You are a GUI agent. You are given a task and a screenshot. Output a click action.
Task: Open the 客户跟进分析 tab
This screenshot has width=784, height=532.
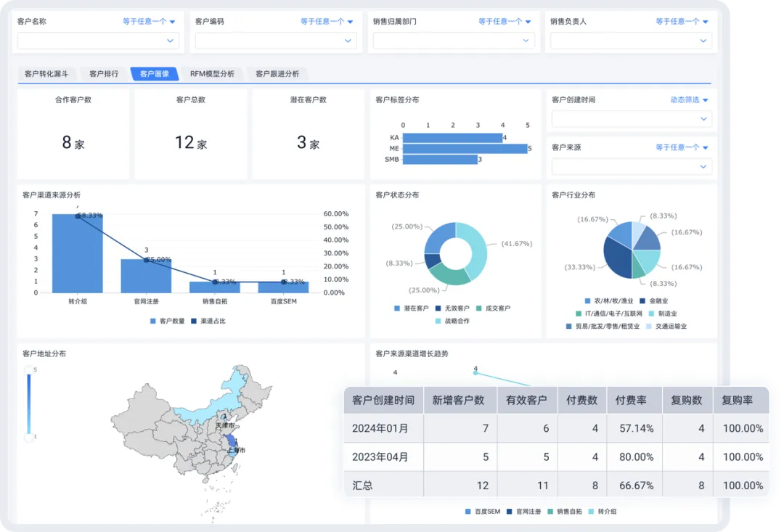pos(277,73)
